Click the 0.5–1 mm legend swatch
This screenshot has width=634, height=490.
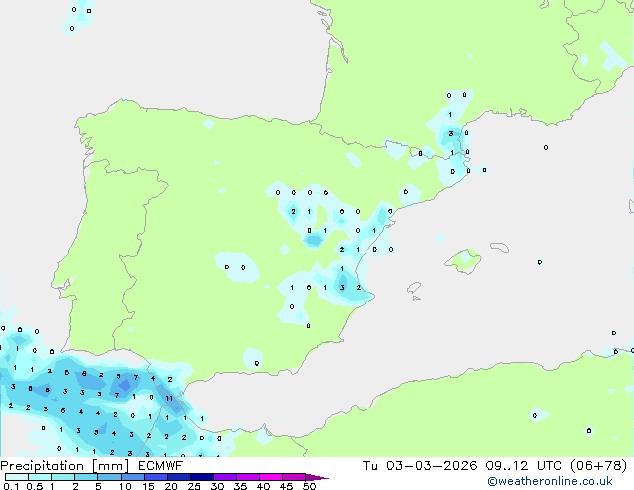(40, 477)
